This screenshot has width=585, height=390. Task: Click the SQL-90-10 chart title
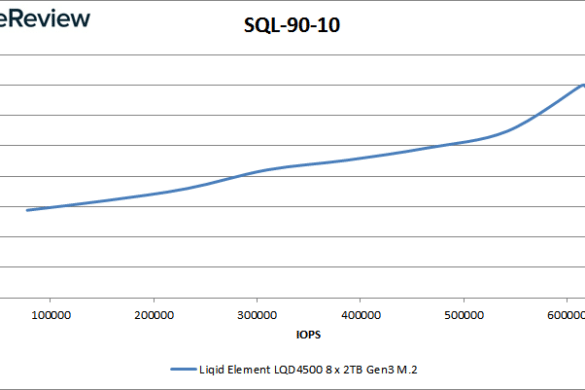click(292, 25)
